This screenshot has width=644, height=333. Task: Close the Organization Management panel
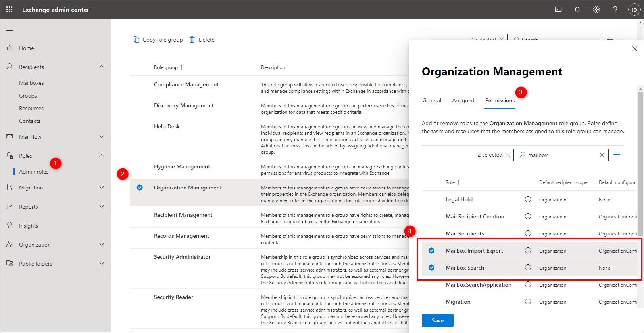(x=634, y=49)
